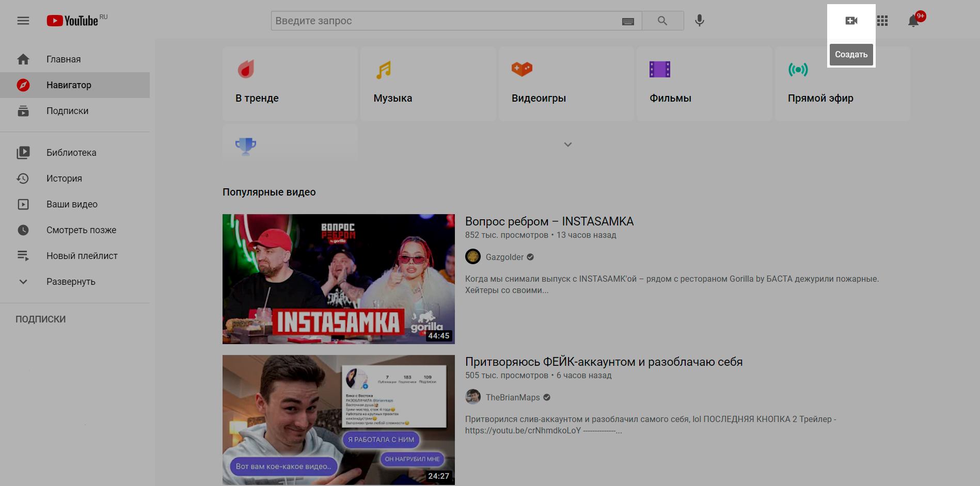Click the INSTASAMKA video description text
980x486 pixels.
(x=672, y=284)
